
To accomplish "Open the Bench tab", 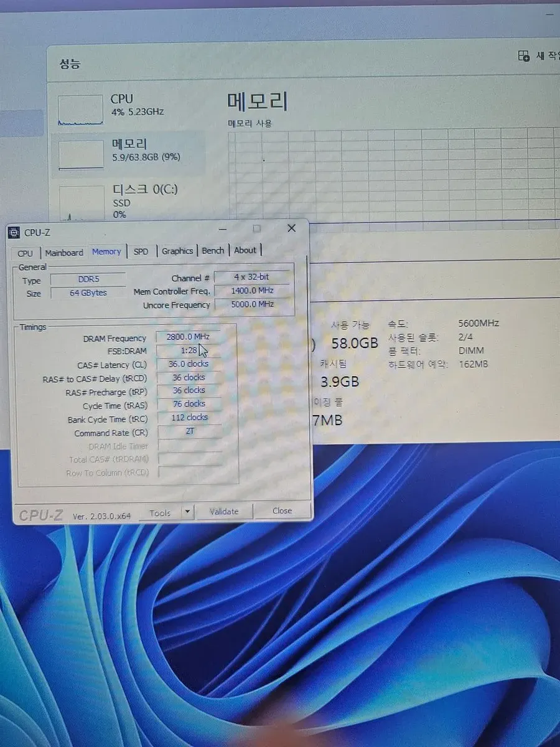I will [x=213, y=250].
